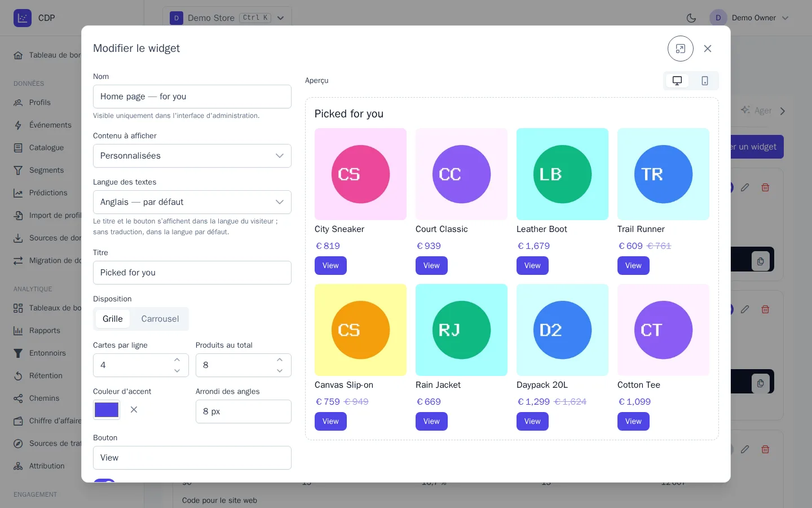Open Tableau de bord in sidebar
This screenshot has height=508, width=812.
pos(47,55)
